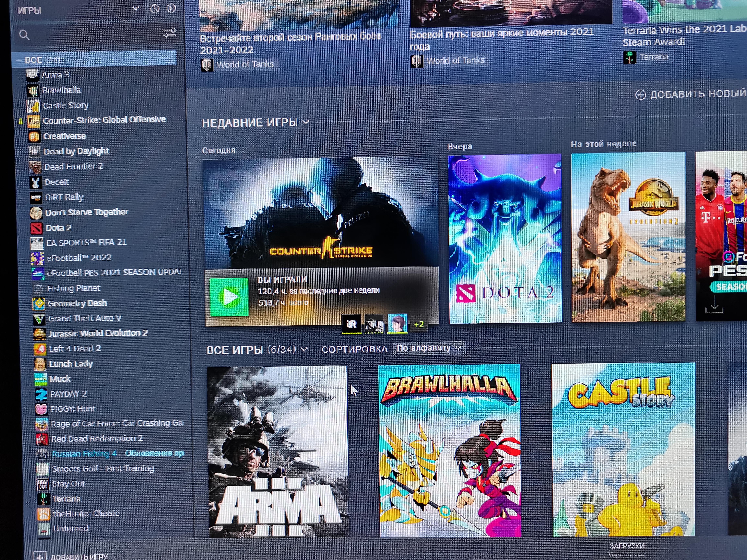
Task: Click ДОБАВИТЬ ИГРУ at bottom left
Action: point(71,556)
